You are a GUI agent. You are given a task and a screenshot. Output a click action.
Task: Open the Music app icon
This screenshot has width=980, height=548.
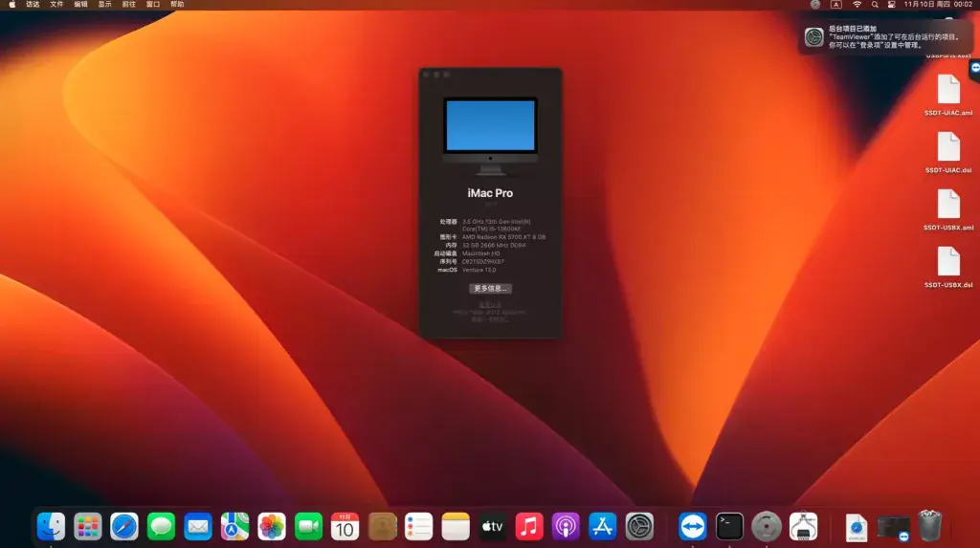click(x=528, y=527)
